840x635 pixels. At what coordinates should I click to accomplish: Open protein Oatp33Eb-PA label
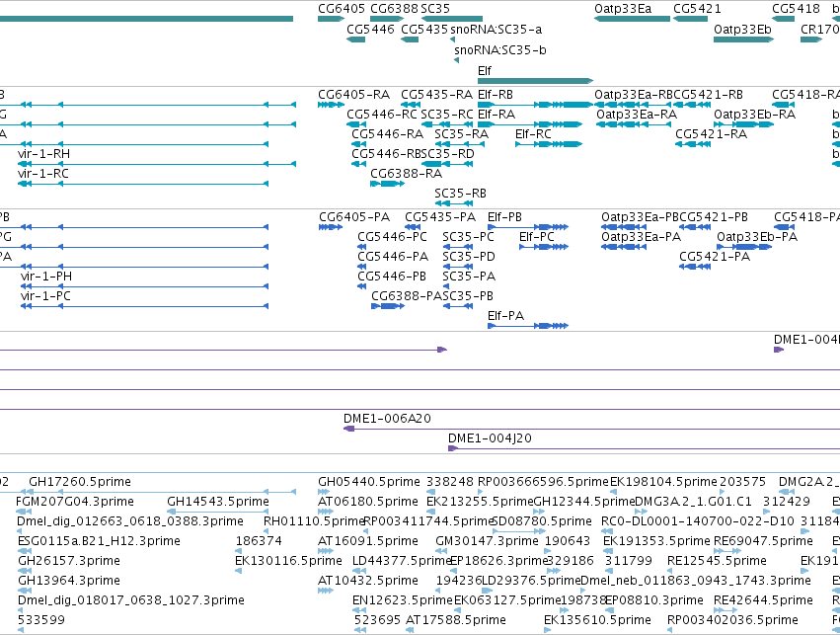757,237
